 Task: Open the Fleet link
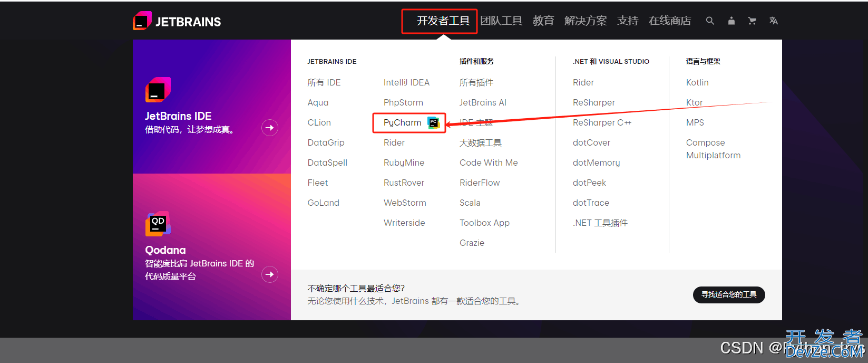tap(317, 183)
